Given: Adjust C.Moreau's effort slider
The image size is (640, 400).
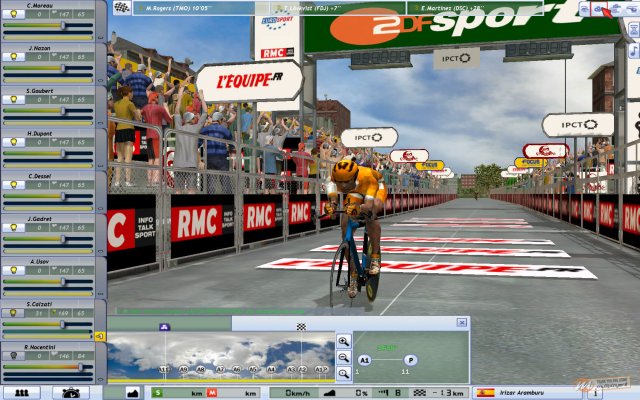Looking at the screenshot, I should pos(48,25).
